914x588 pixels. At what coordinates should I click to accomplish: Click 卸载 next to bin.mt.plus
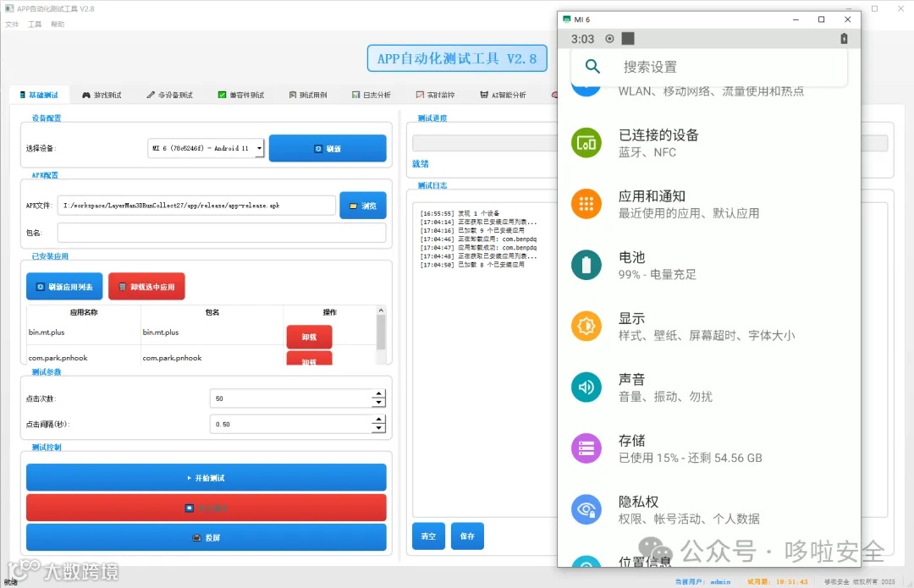[x=311, y=336]
